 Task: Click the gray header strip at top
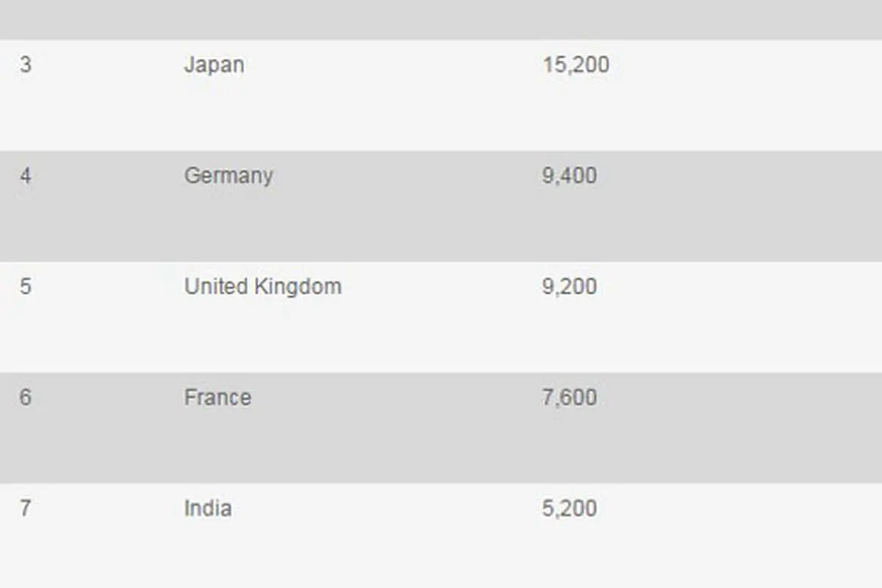click(441, 19)
